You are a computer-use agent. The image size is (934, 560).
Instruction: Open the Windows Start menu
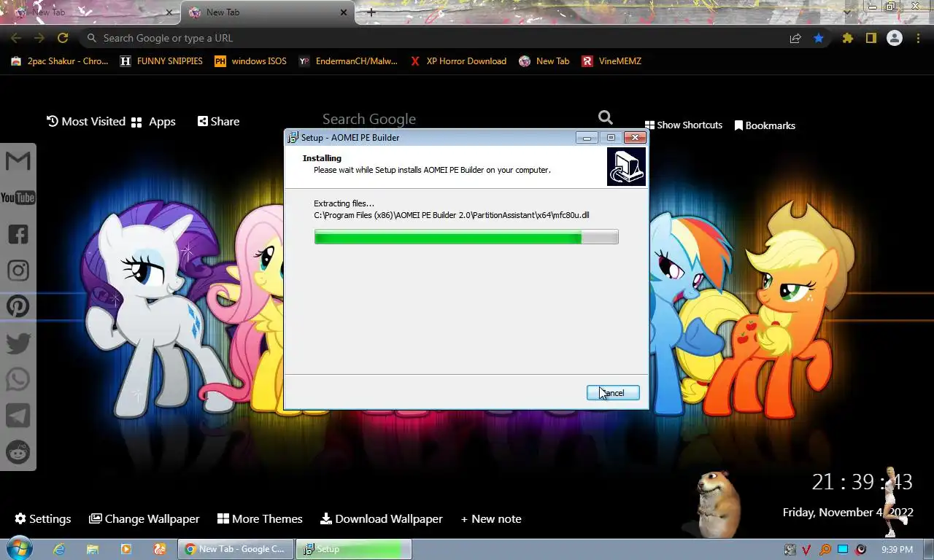click(x=20, y=548)
